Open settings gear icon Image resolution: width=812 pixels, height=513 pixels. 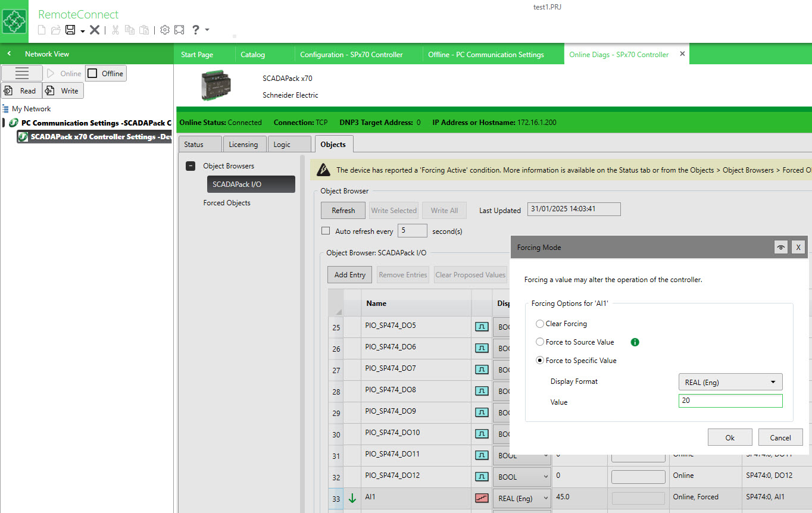(165, 30)
